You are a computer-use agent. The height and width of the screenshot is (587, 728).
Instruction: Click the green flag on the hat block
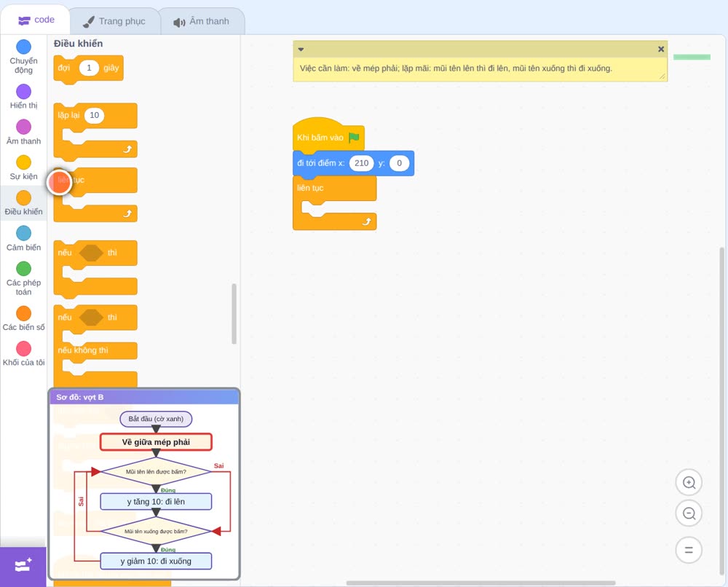[354, 138]
